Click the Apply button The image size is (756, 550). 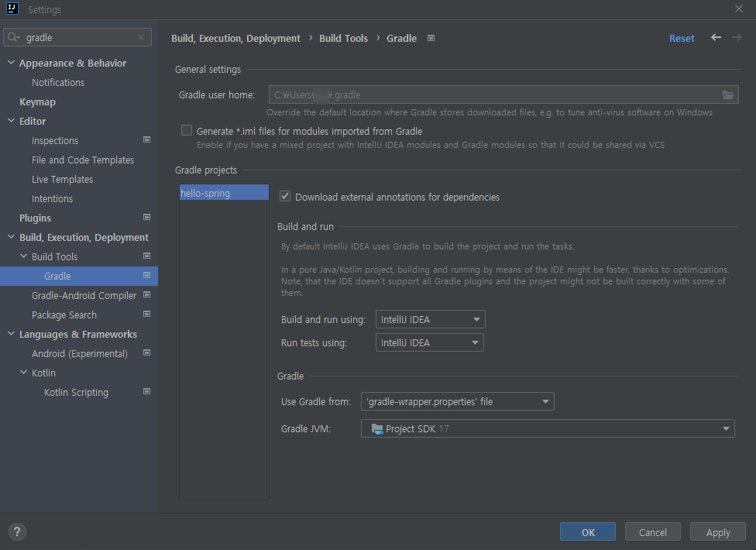pos(718,531)
